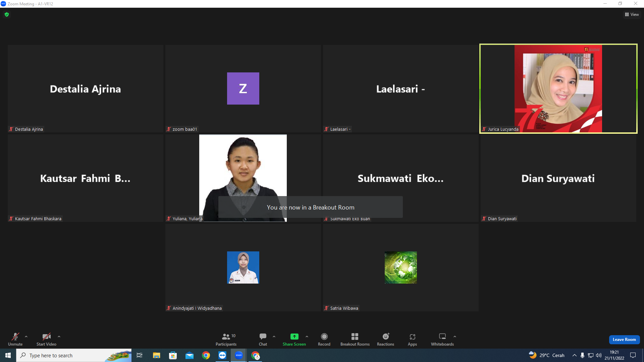Click the system tray microphone icon
Screen dimensions: 644x362
tap(583, 355)
